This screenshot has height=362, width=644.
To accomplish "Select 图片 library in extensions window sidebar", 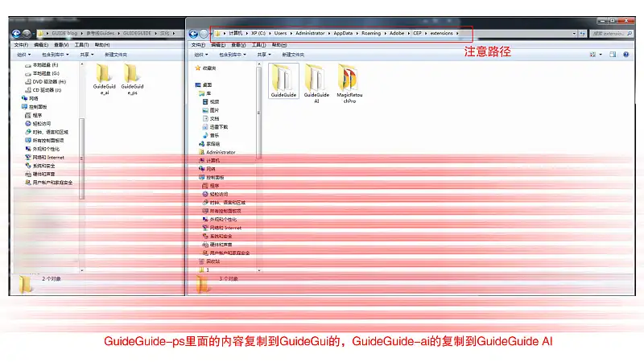I will (211, 110).
